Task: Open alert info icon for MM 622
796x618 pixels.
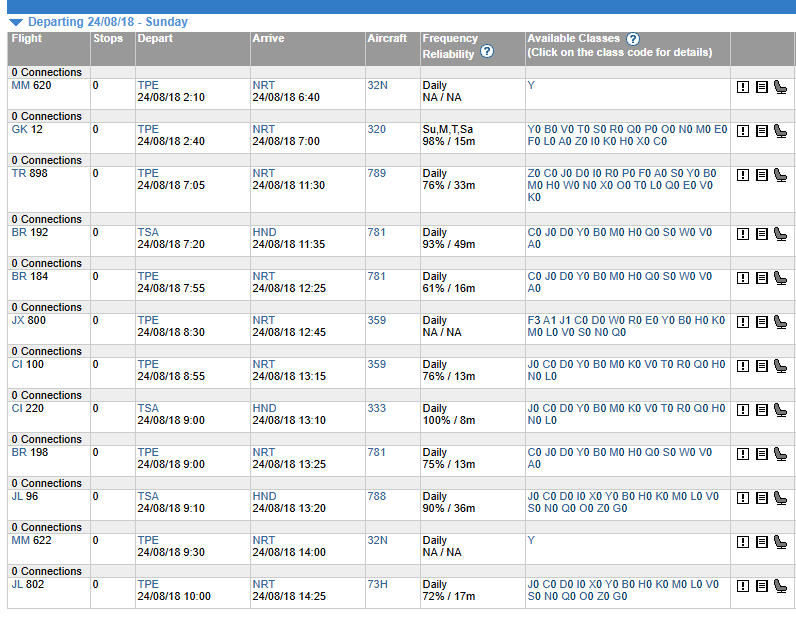Action: [x=743, y=542]
